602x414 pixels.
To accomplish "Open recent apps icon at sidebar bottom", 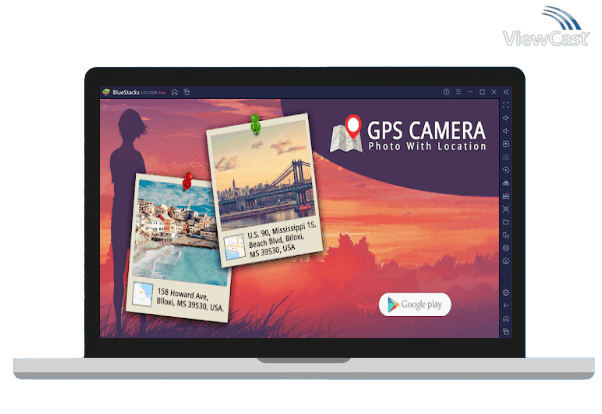I will click(506, 331).
